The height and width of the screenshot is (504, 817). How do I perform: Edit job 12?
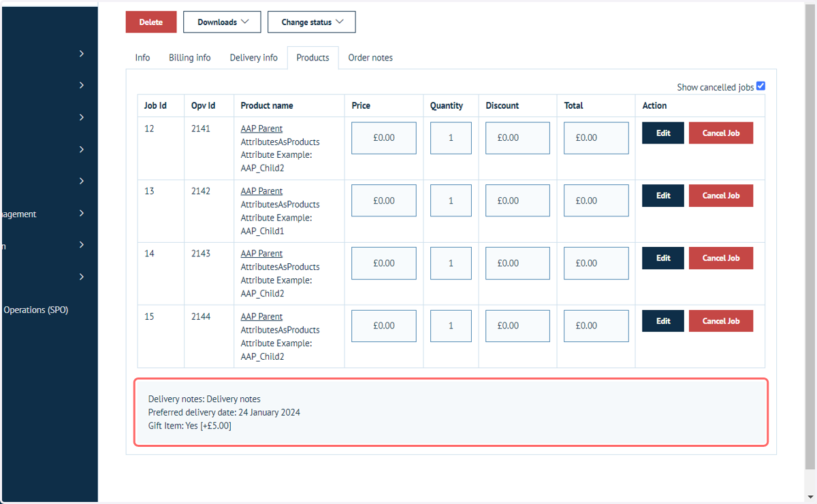click(663, 133)
